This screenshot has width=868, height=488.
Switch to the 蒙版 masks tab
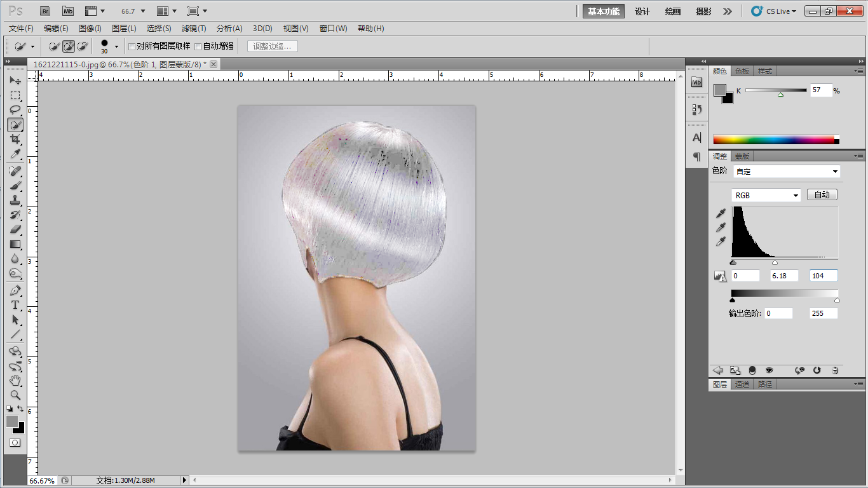742,156
